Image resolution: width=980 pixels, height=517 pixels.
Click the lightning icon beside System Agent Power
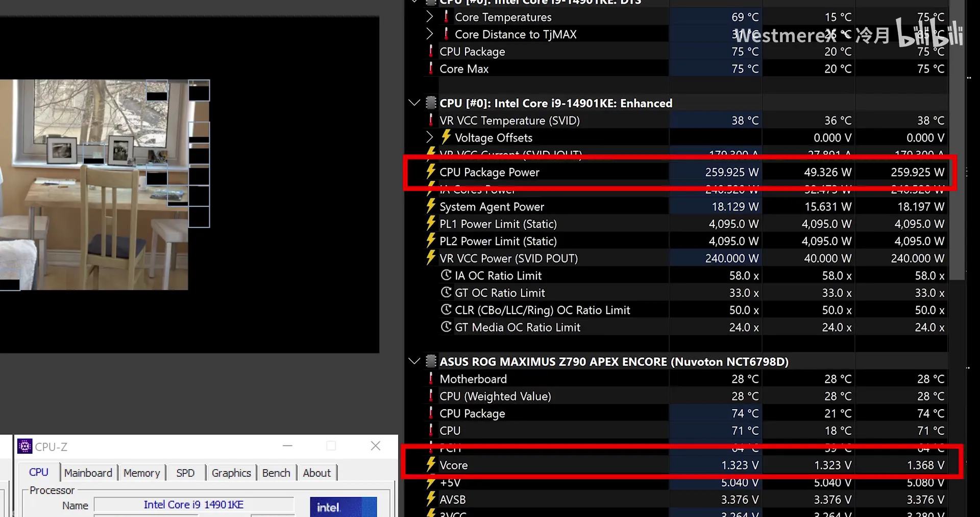click(431, 206)
